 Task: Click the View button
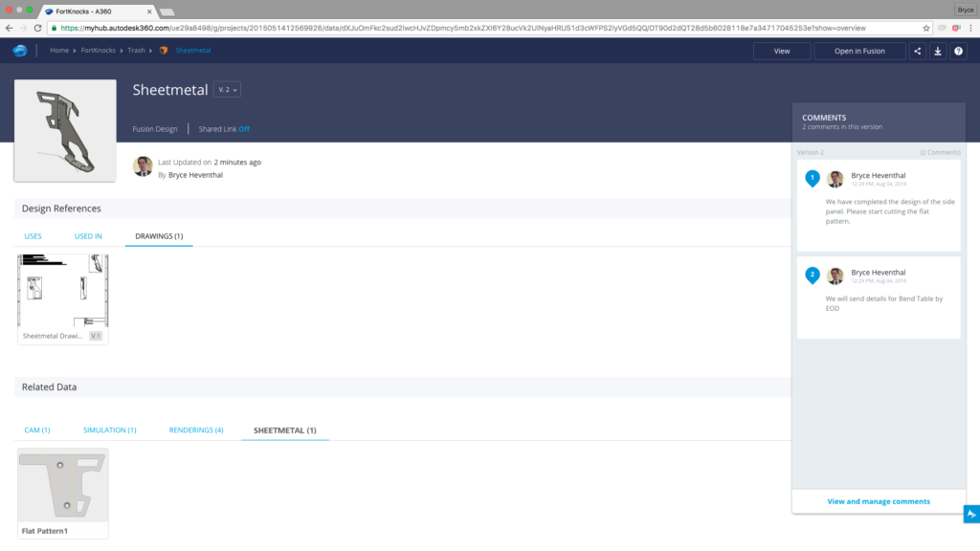tap(782, 52)
